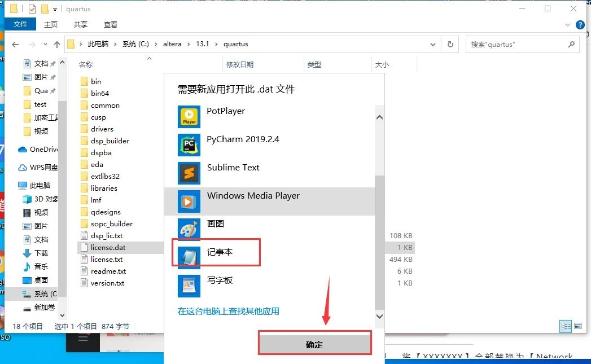The height and width of the screenshot is (364, 591).
Task: Select the drivers folder
Action: click(97, 129)
